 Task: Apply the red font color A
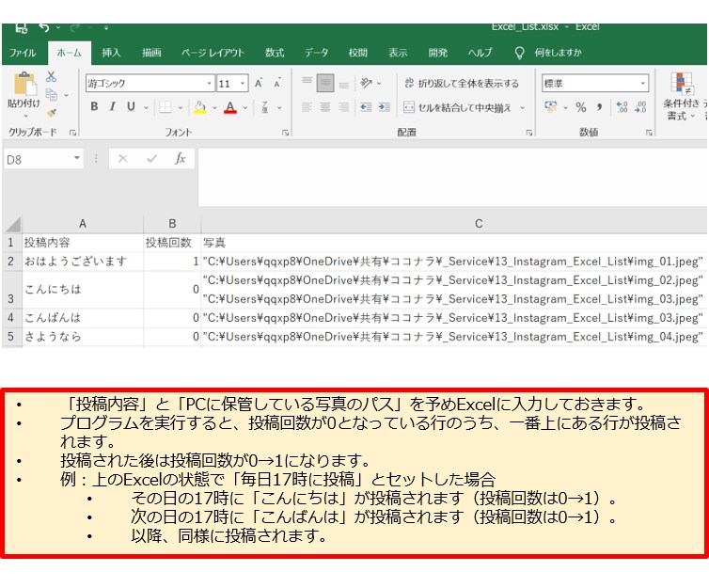coord(230,107)
